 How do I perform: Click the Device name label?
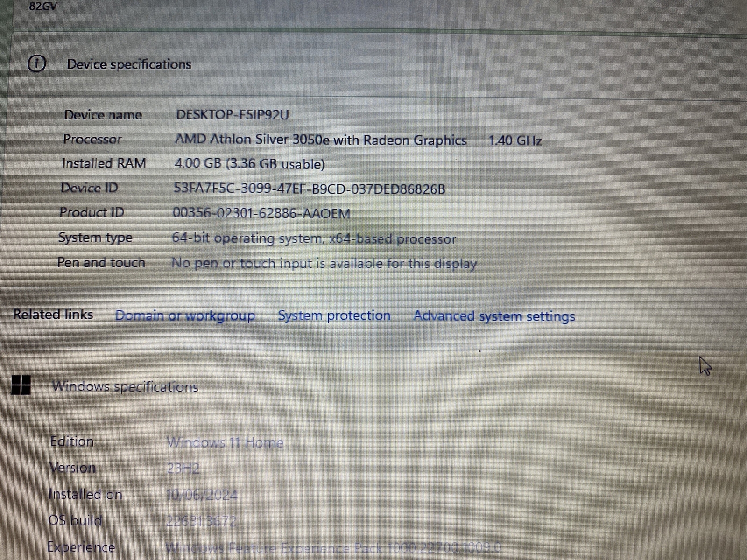pos(103,115)
